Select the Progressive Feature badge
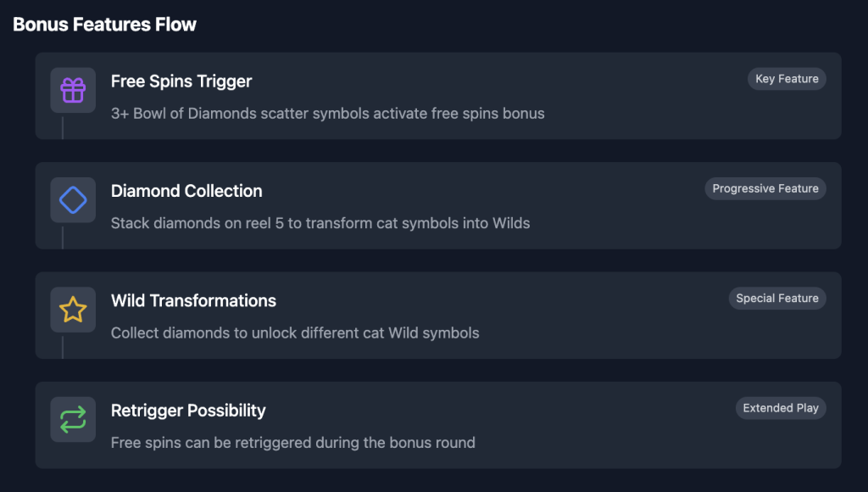 click(765, 188)
